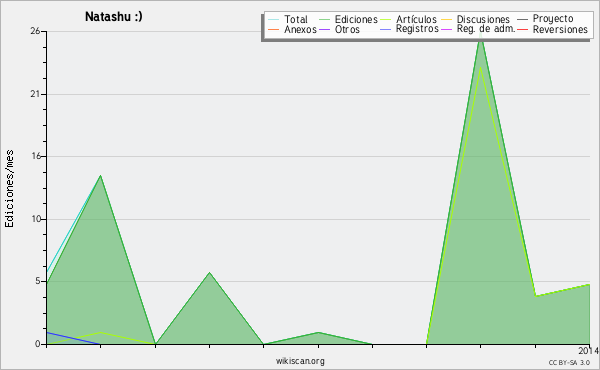Select the Otros legend entry

[347, 29]
